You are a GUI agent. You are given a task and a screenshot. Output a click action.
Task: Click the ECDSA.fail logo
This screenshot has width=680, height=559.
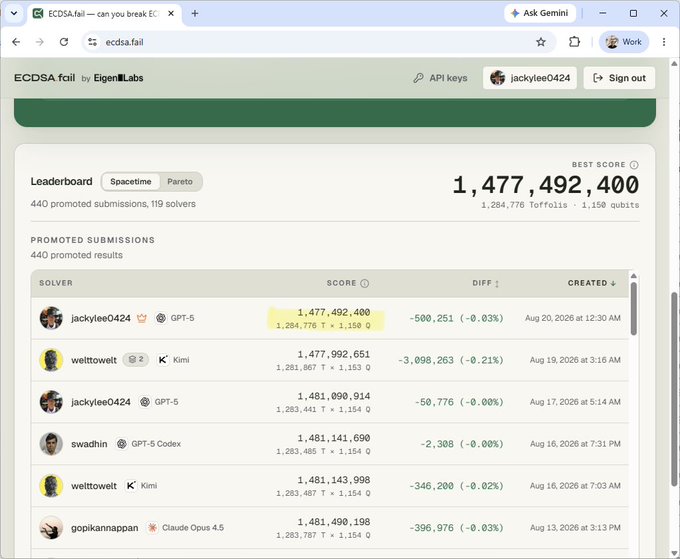[x=44, y=78]
